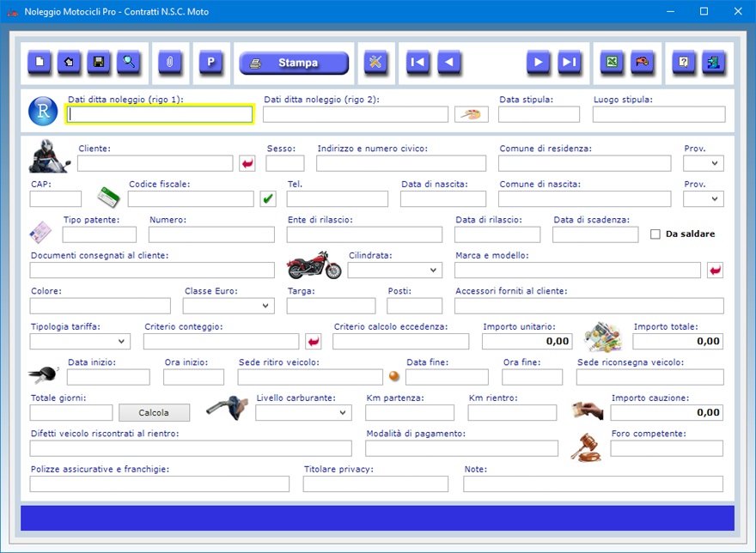Image resolution: width=756 pixels, height=553 pixels.
Task: Go to the previous record
Action: tap(448, 62)
